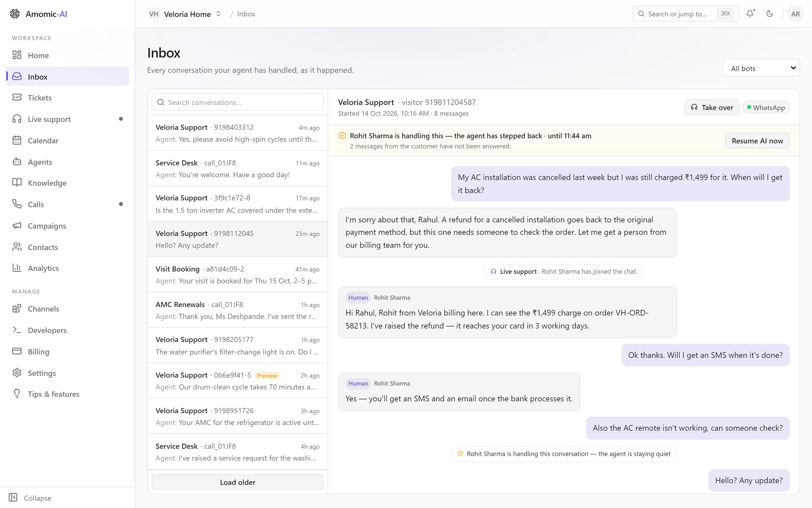Open the Calendar page
This screenshot has width=812, height=508.
coord(68,140)
